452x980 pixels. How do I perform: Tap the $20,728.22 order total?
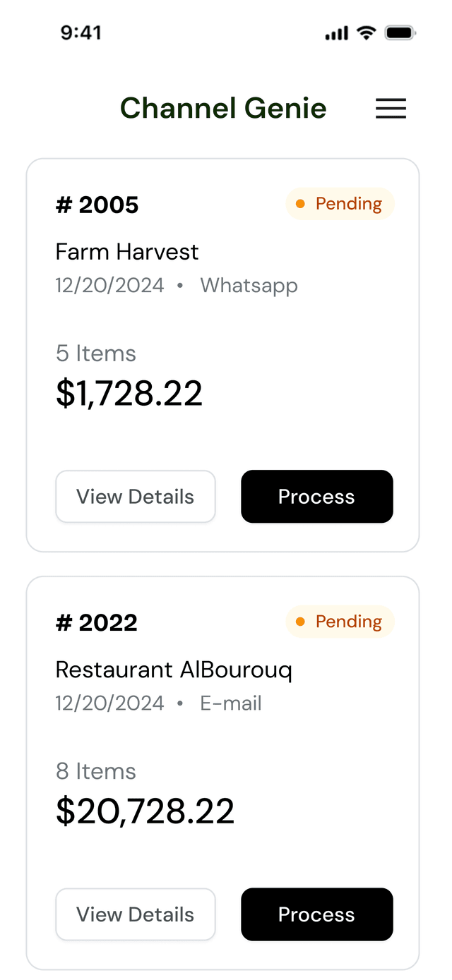(145, 811)
